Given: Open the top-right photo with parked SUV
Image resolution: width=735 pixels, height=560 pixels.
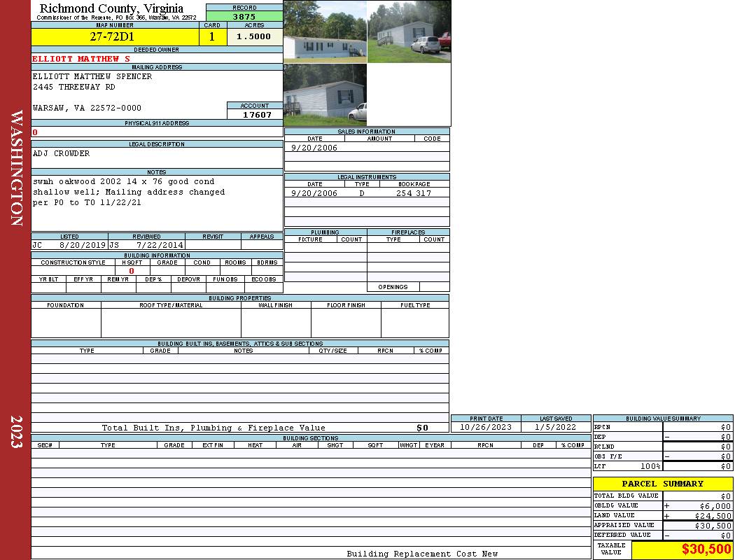Looking at the screenshot, I should click(409, 31).
